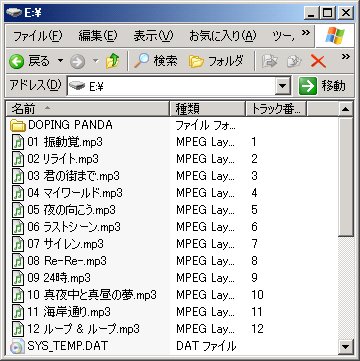360x361 pixels.
Task: Click the Copy To toolbar icon
Action: (x=294, y=61)
